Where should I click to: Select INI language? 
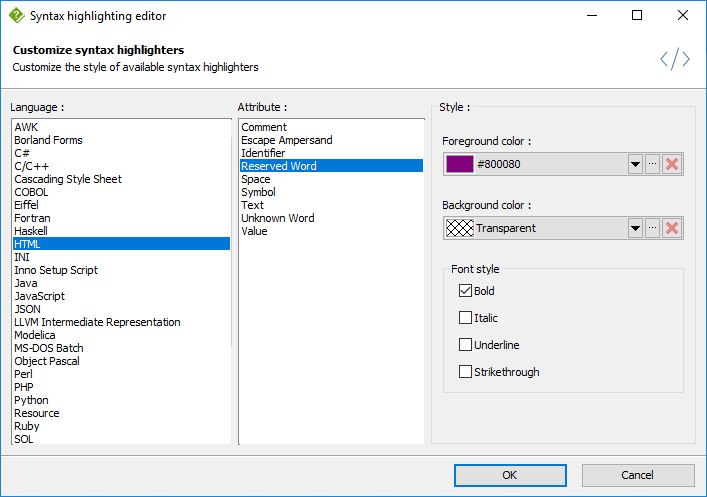tap(122, 257)
